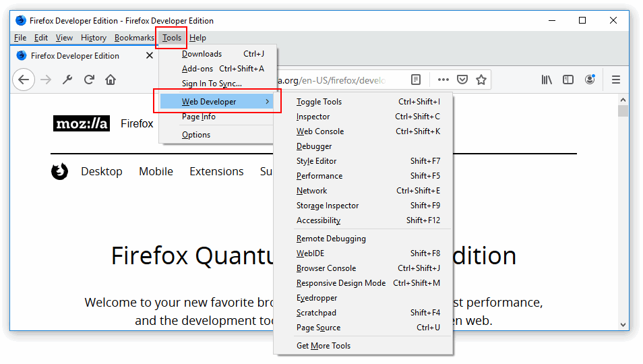
Task: Open page actions three-dot menu
Action: 443,80
